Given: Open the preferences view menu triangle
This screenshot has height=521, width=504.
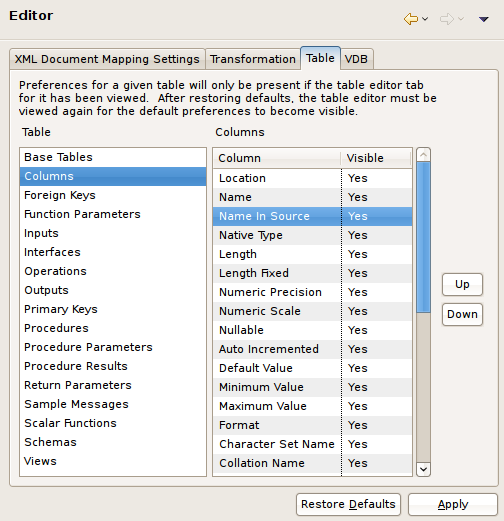Looking at the screenshot, I should click(484, 19).
